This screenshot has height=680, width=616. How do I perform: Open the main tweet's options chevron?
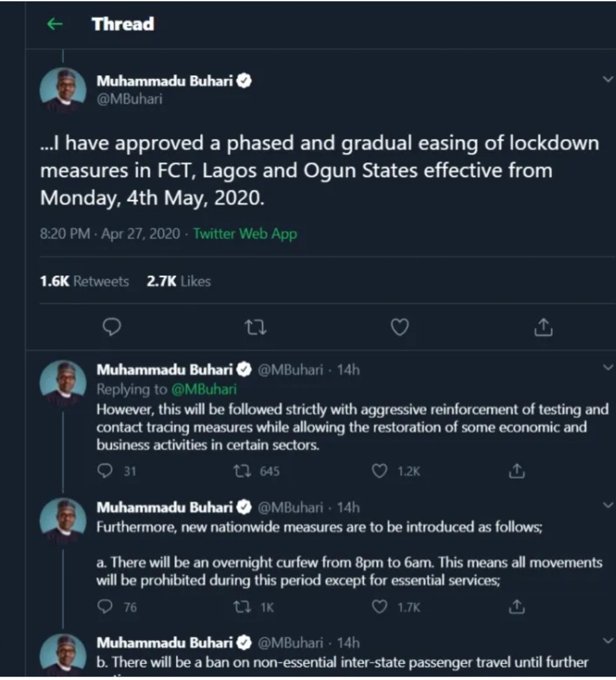point(607,79)
